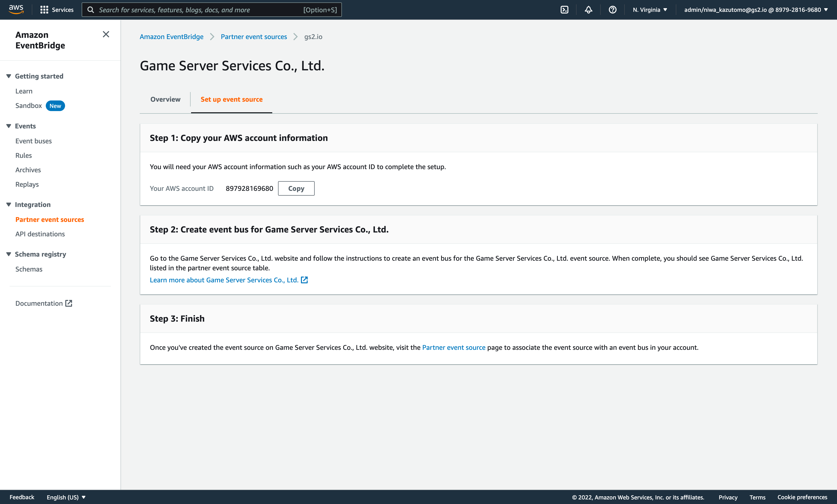The width and height of the screenshot is (837, 504).
Task: Click Amazon EventBridge breadcrumb link
Action: 172,37
